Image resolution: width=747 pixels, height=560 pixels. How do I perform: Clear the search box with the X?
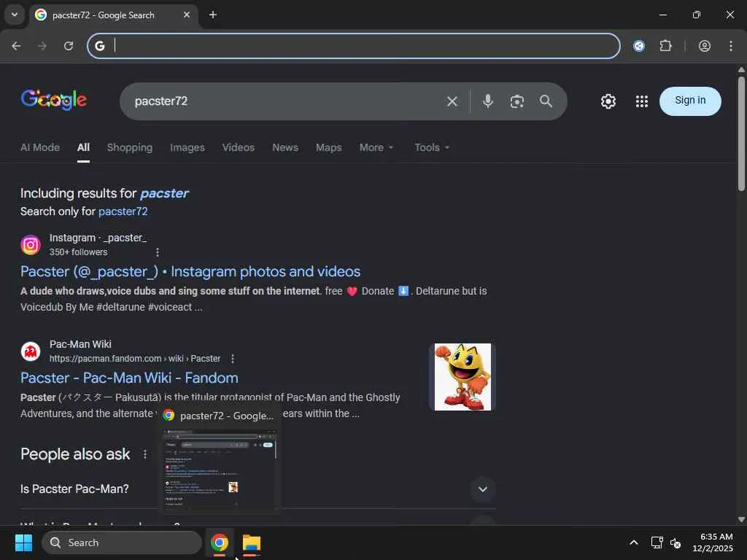pos(452,101)
